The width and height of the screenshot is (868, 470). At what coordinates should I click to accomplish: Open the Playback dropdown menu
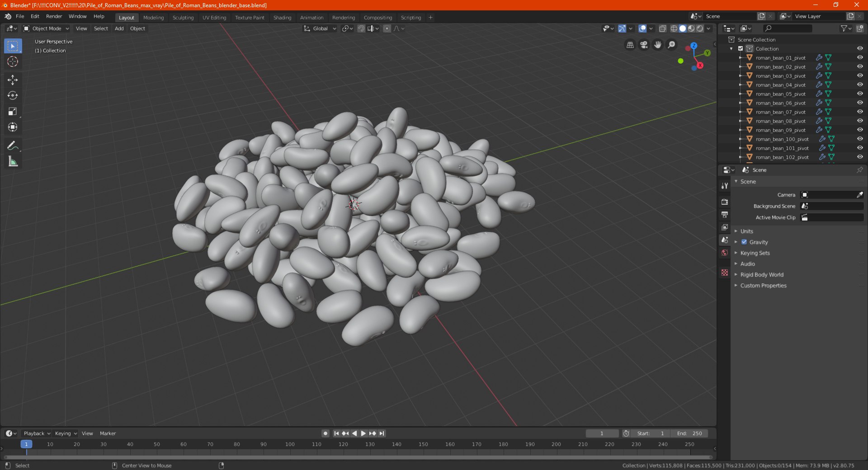click(37, 433)
